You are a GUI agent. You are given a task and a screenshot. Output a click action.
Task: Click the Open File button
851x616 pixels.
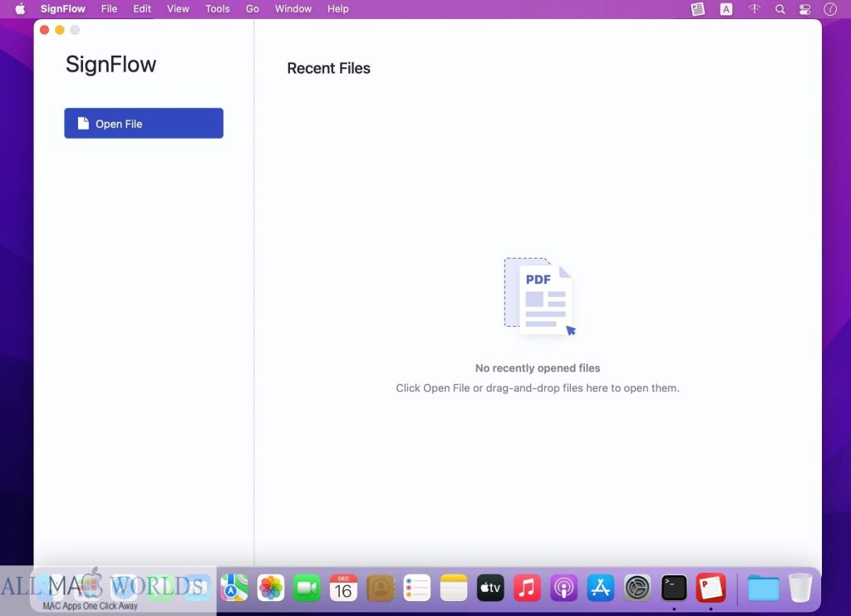(x=143, y=123)
